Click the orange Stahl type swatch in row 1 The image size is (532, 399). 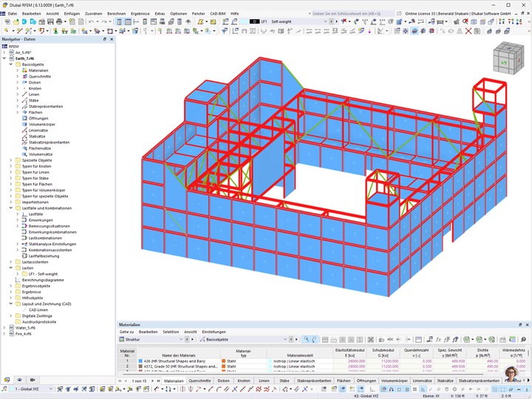point(224,361)
